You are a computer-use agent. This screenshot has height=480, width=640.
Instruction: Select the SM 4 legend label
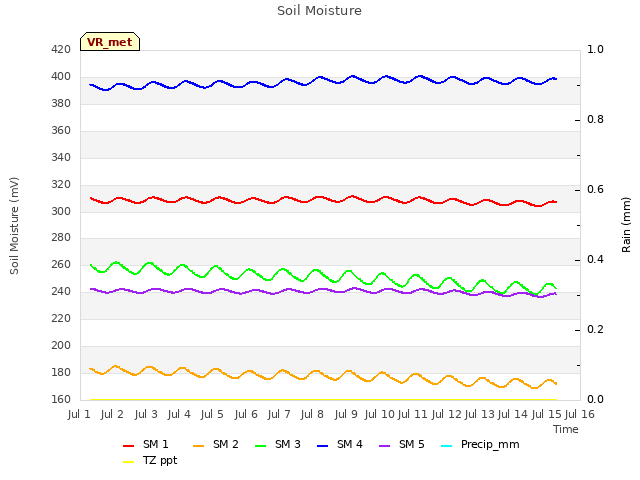click(349, 444)
